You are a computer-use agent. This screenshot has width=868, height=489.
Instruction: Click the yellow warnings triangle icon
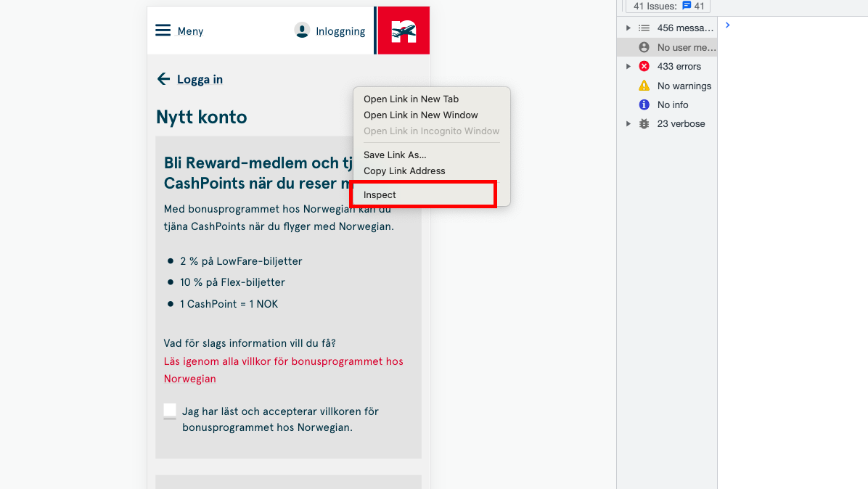644,86
